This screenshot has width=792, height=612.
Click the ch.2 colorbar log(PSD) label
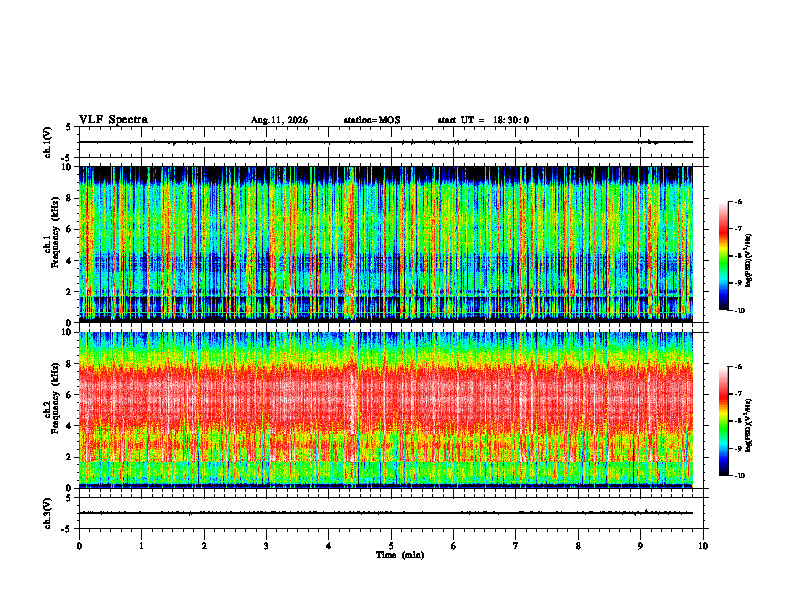coord(749,425)
